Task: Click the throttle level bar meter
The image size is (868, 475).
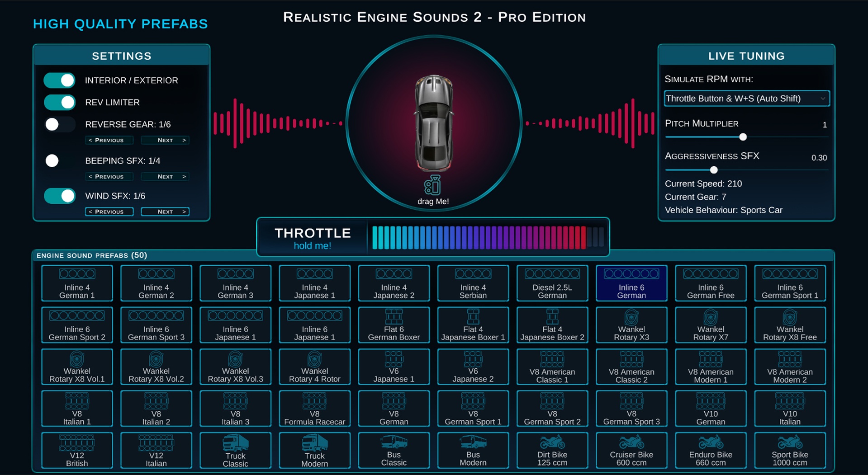Action: click(488, 238)
